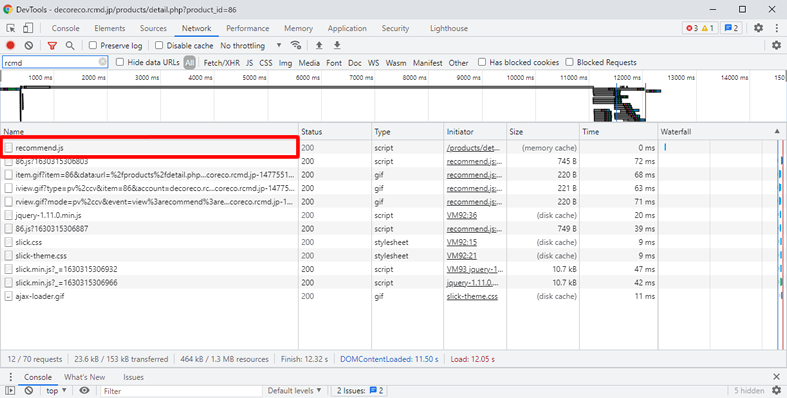Open the Default levels dropdown
The height and width of the screenshot is (398, 787).
coord(294,390)
